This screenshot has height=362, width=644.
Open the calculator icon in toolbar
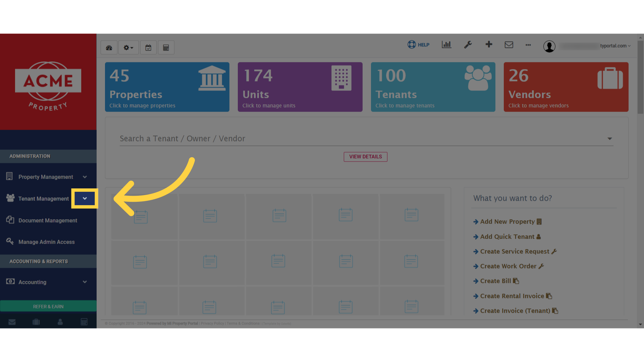[166, 48]
